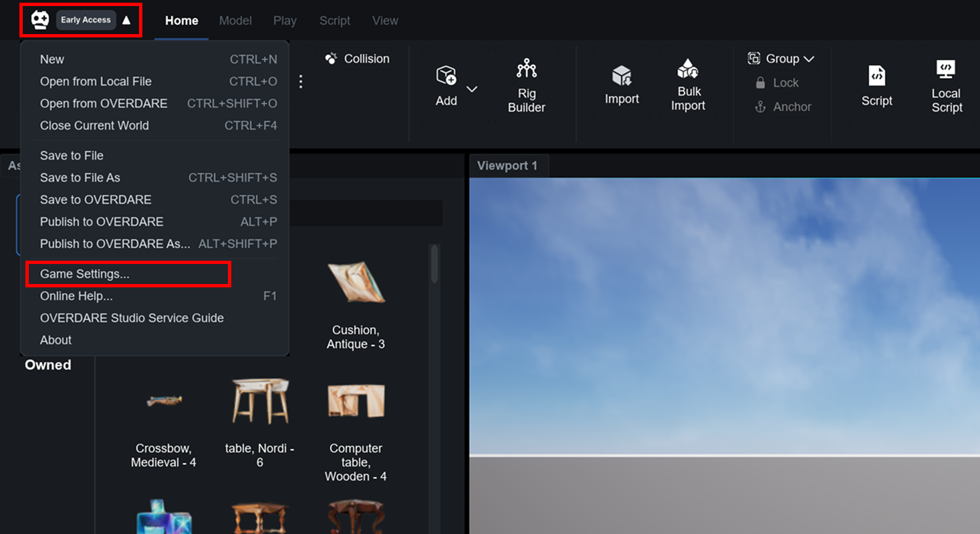Select Publish to OVERDARE menu entry
This screenshot has width=980, height=534.
[x=102, y=222]
